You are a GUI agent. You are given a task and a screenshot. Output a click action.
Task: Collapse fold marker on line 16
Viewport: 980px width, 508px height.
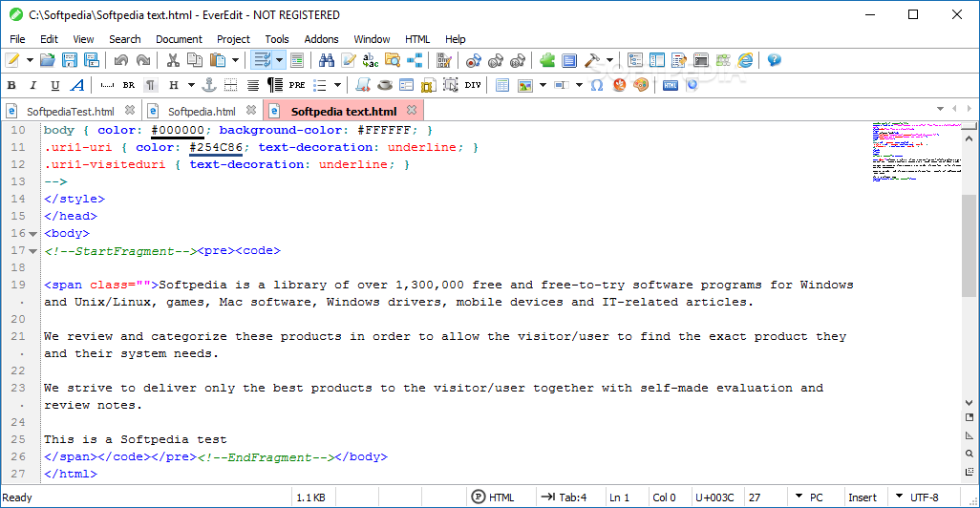[33, 234]
